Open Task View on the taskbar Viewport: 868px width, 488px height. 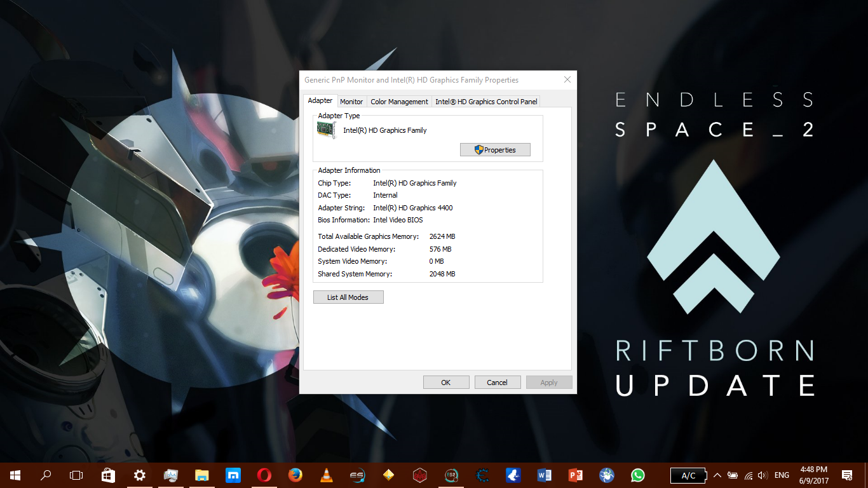pyautogui.click(x=76, y=475)
